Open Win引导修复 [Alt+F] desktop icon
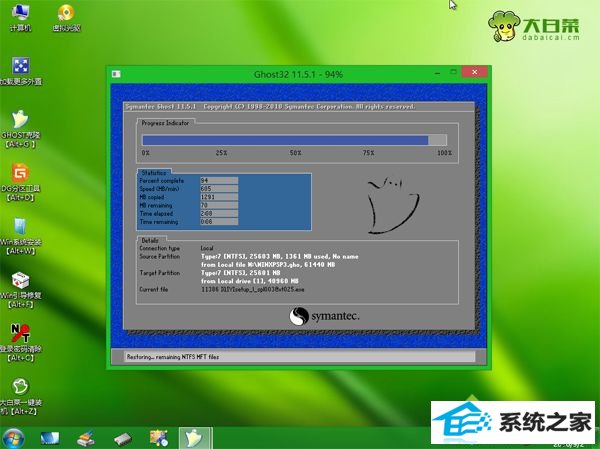 pyautogui.click(x=20, y=290)
